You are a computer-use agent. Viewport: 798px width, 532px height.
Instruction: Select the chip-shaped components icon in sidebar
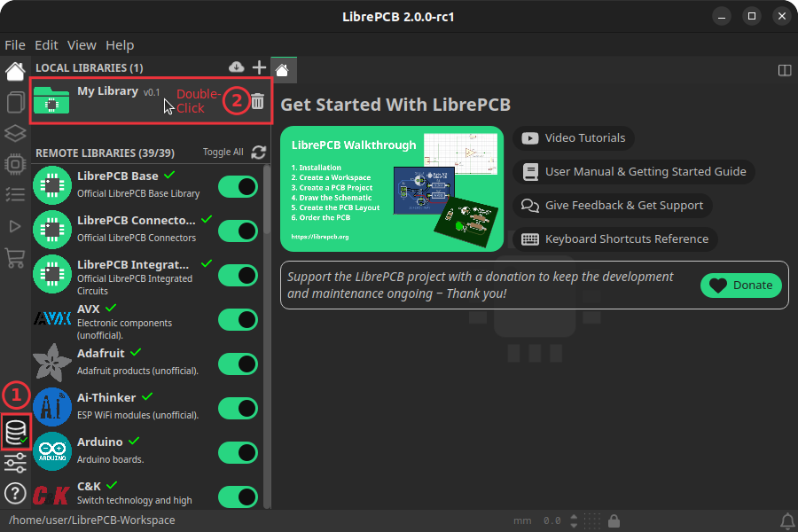tap(15, 165)
